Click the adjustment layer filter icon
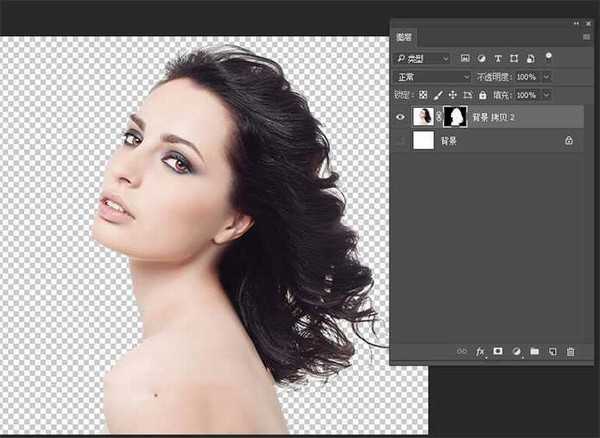The height and width of the screenshot is (438, 600). pos(482,59)
